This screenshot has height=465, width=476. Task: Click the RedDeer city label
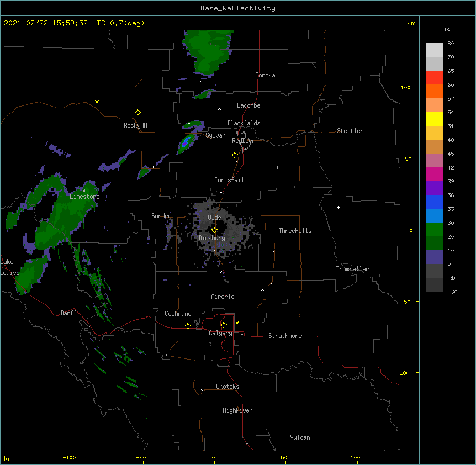point(243,141)
